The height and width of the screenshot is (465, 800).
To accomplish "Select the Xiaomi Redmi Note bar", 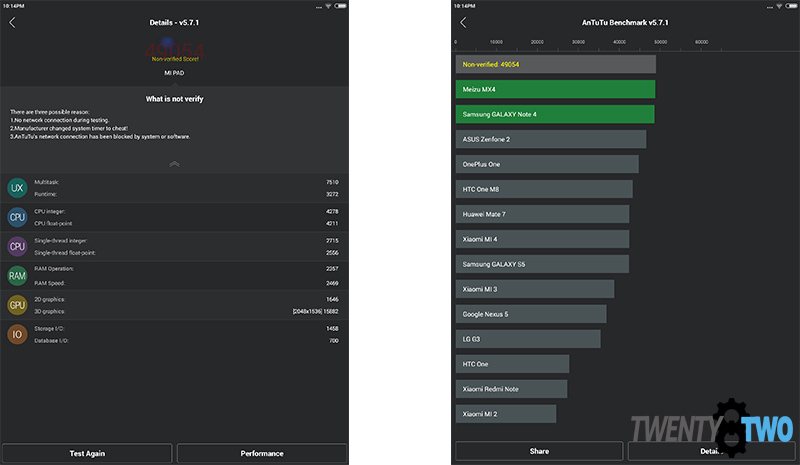I will pyautogui.click(x=511, y=389).
